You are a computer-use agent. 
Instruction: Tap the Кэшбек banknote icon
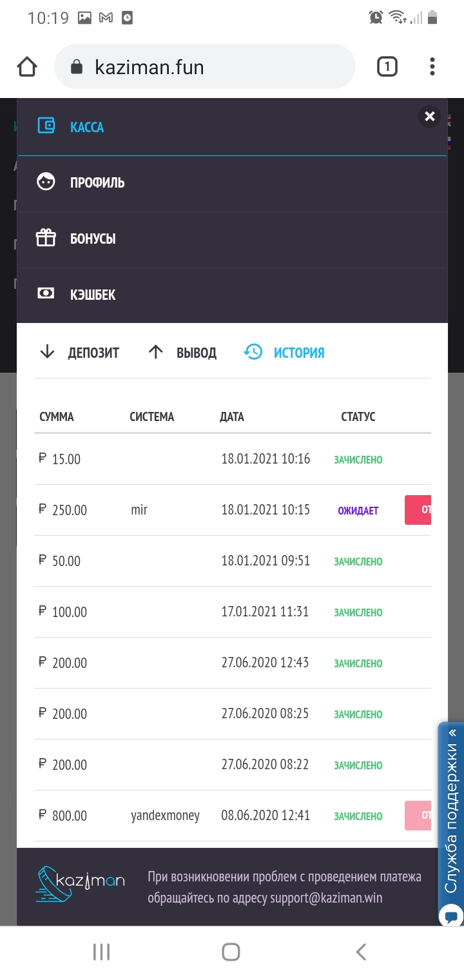tap(46, 294)
